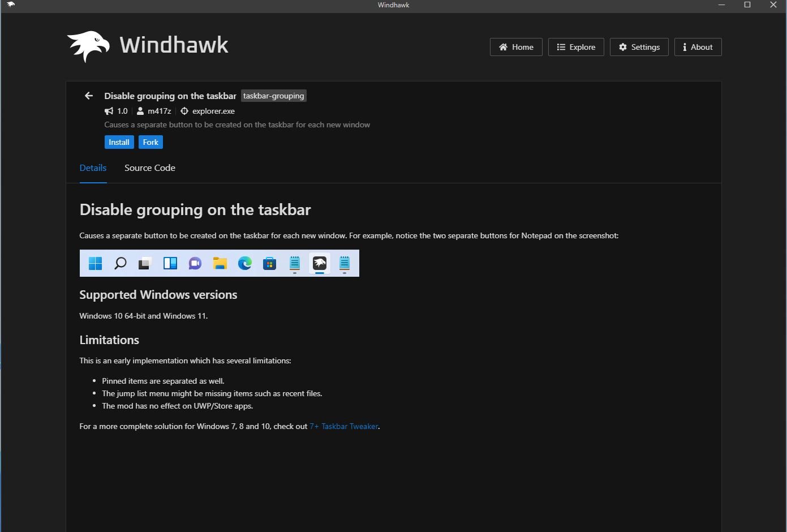Click the UWP/Store apps limitation bullet
Image resolution: width=787 pixels, height=532 pixels.
pyautogui.click(x=178, y=406)
